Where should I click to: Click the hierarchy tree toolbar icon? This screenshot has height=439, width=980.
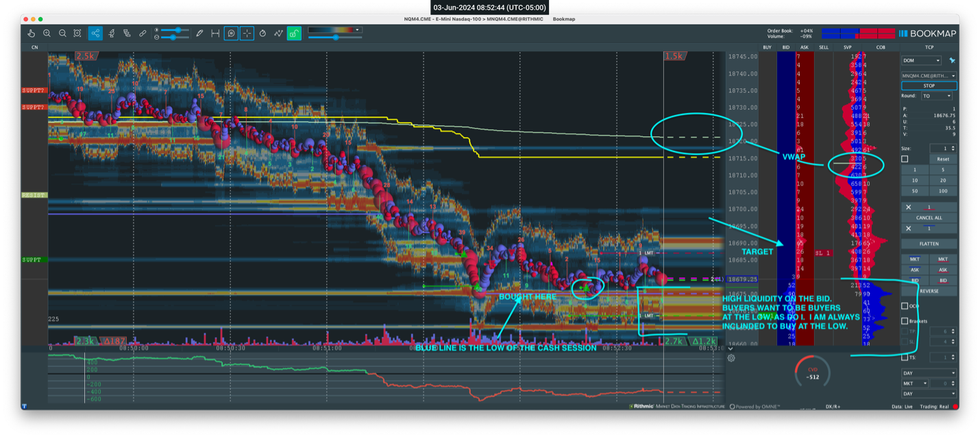coord(127,33)
